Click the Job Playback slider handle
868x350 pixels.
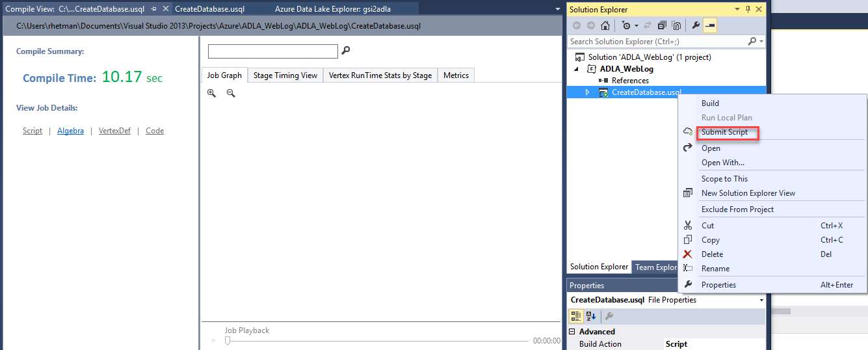pos(228,340)
